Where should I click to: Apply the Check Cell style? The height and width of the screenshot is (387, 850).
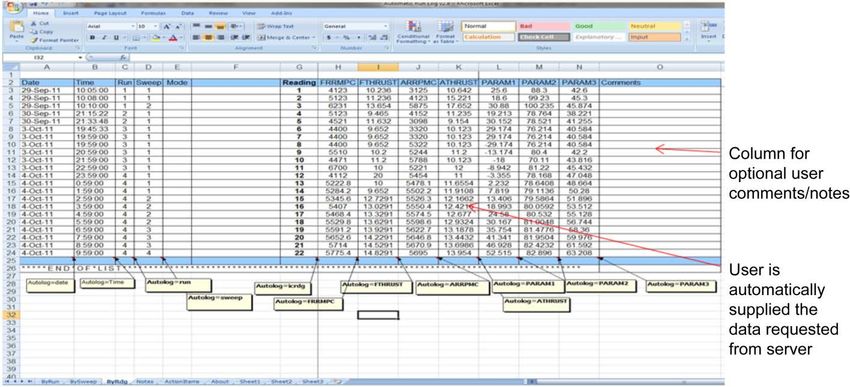coord(536,37)
